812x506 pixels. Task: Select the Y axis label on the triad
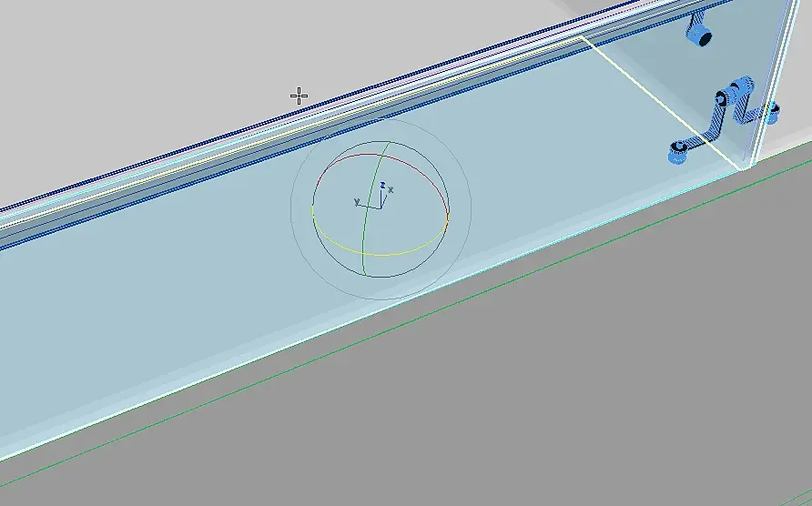point(356,201)
